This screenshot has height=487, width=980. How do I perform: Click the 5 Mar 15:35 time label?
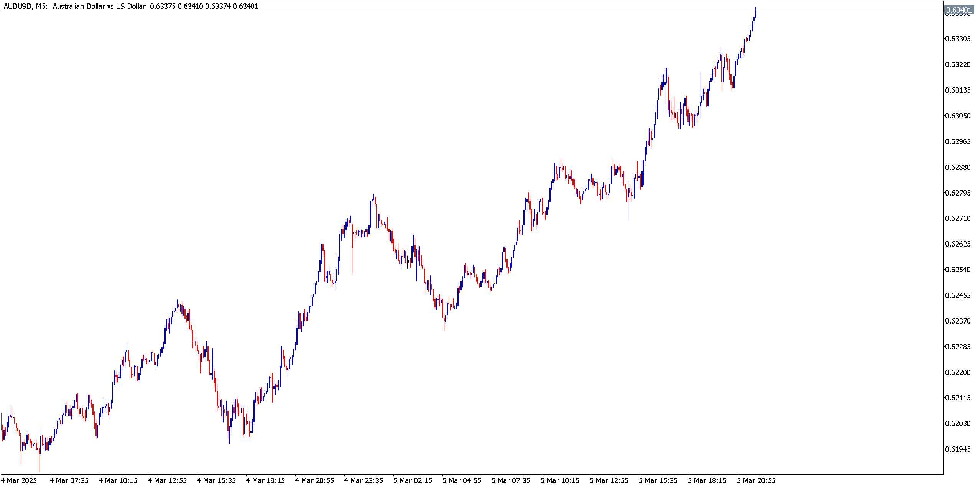pos(658,480)
